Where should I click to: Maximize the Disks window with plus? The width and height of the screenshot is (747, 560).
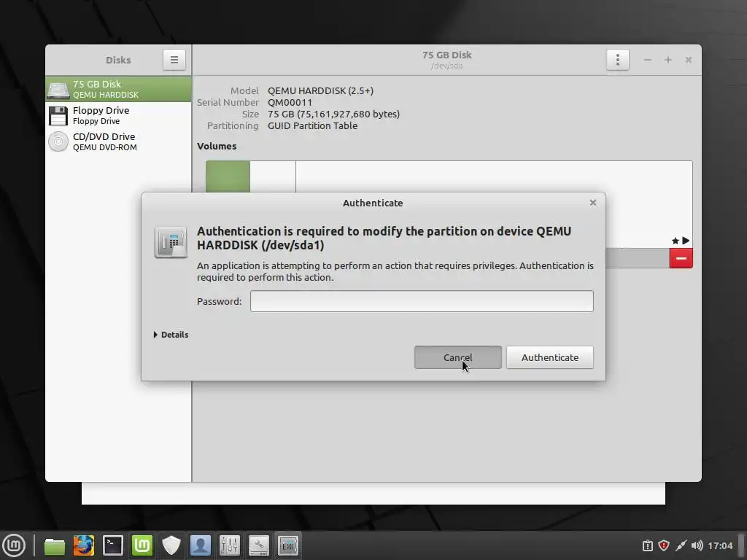coord(668,60)
